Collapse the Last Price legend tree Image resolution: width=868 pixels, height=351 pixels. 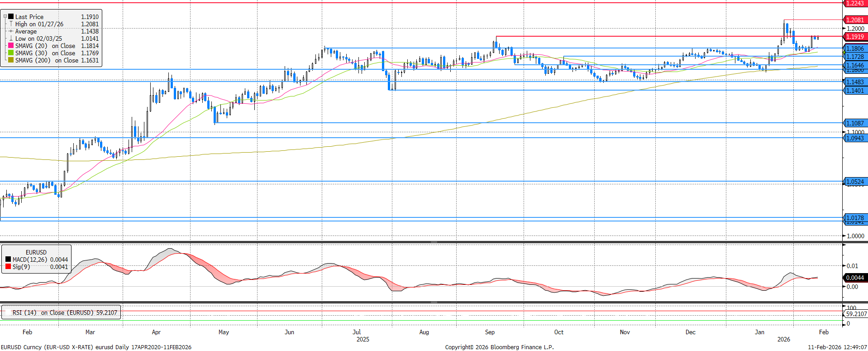(x=5, y=17)
